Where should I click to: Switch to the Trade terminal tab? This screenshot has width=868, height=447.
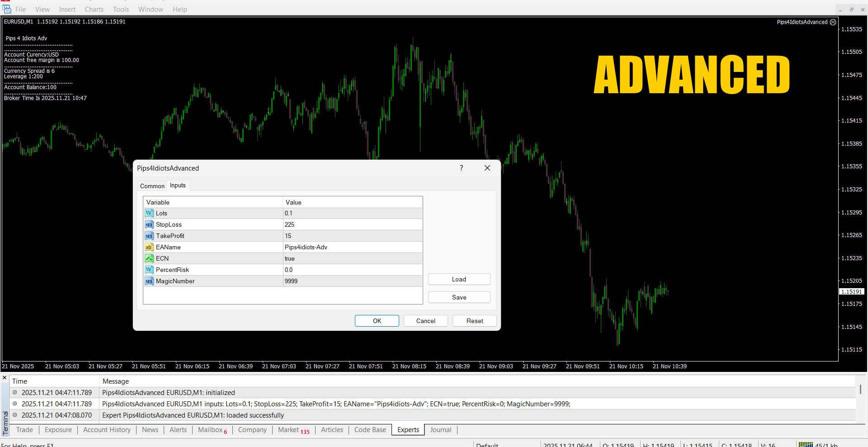pos(24,430)
